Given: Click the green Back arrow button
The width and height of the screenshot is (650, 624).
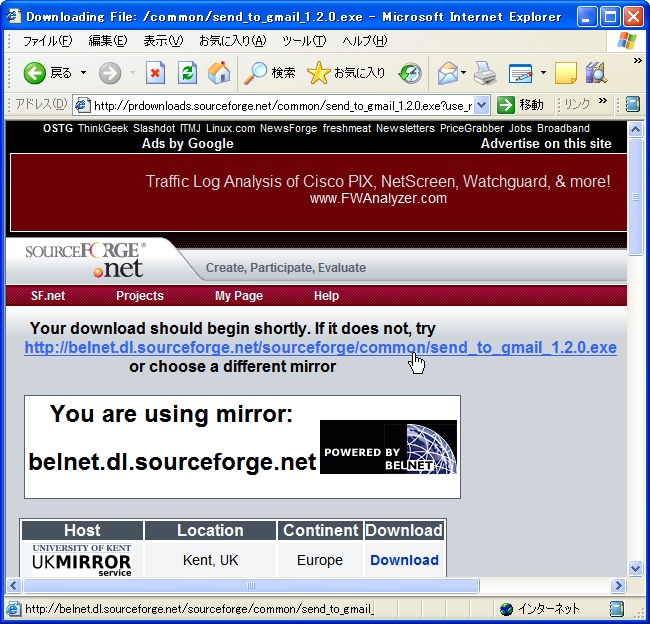Looking at the screenshot, I should tap(35, 73).
